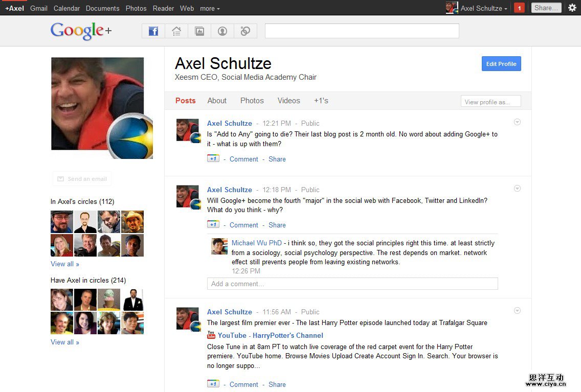The image size is (581, 392).
Task: Click the Send an email button
Action: click(82, 179)
